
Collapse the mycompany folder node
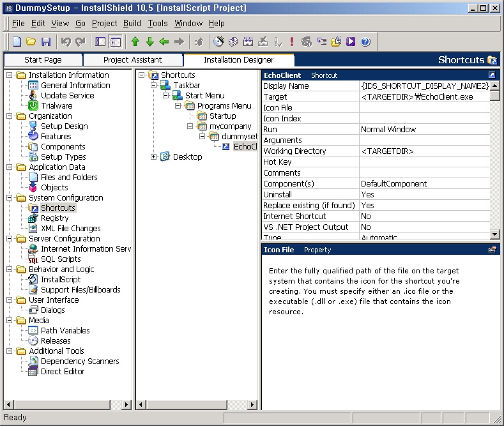[x=190, y=126]
